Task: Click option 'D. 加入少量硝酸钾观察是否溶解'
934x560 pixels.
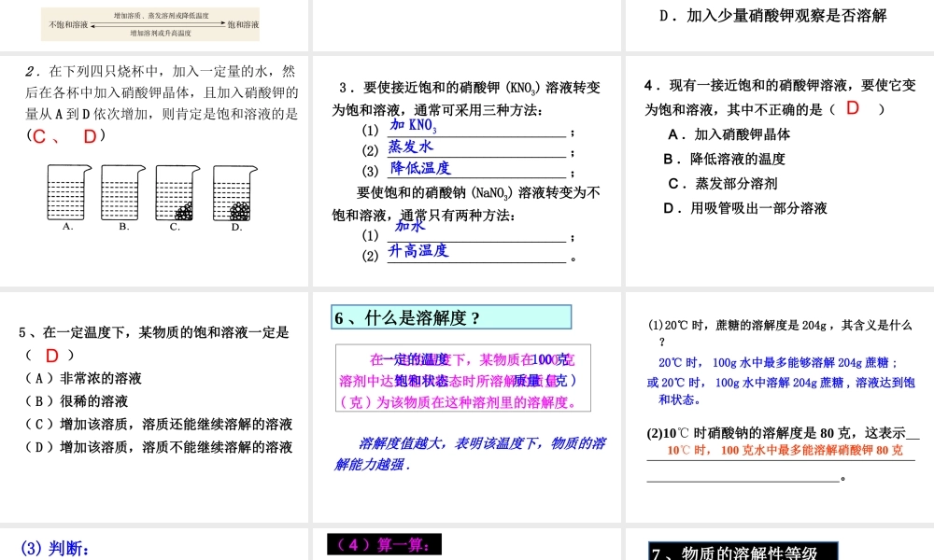Action: pos(773,16)
